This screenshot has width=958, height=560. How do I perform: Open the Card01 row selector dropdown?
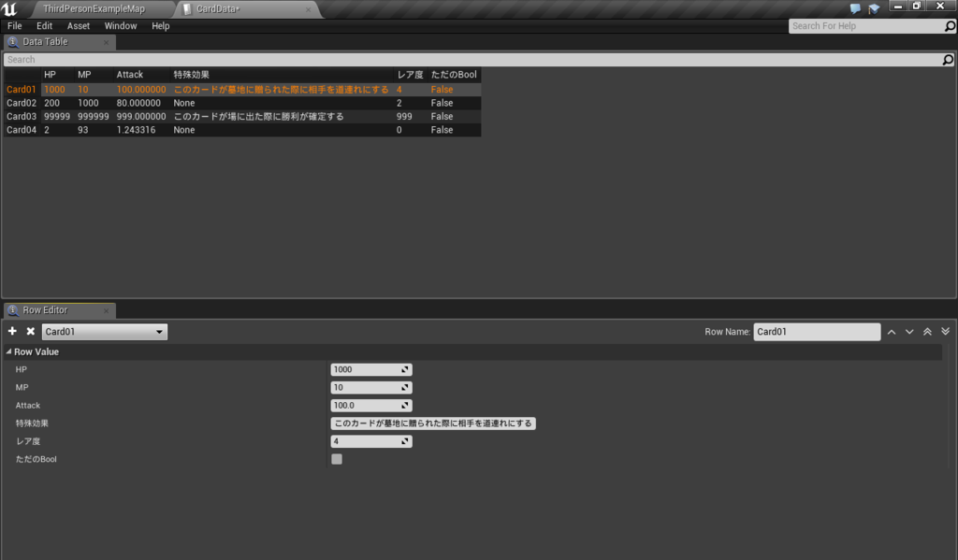pos(105,332)
